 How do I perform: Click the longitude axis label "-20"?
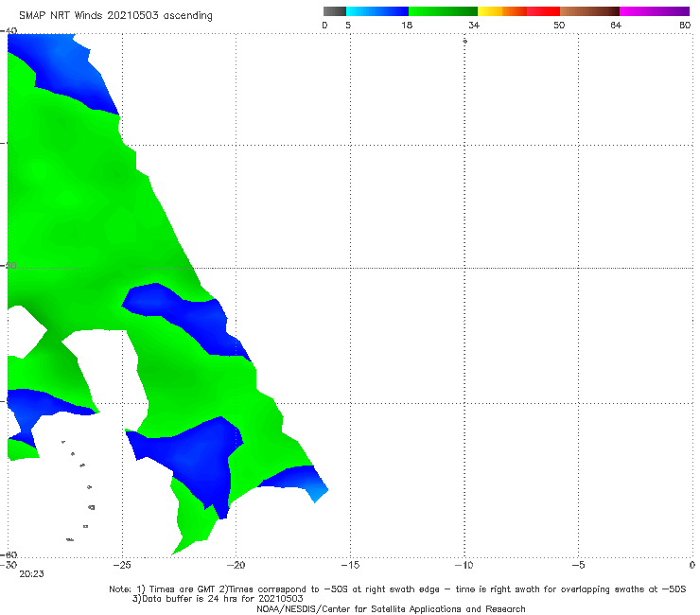click(236, 565)
